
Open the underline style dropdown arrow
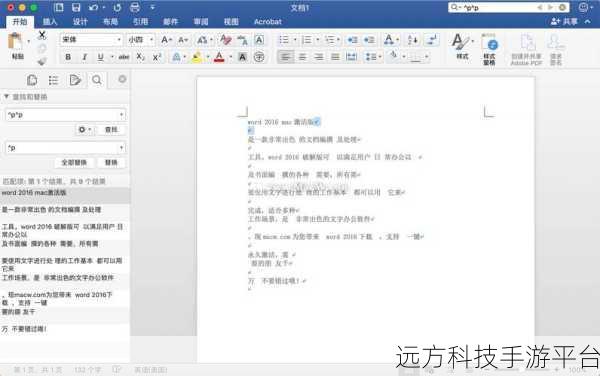[112, 57]
